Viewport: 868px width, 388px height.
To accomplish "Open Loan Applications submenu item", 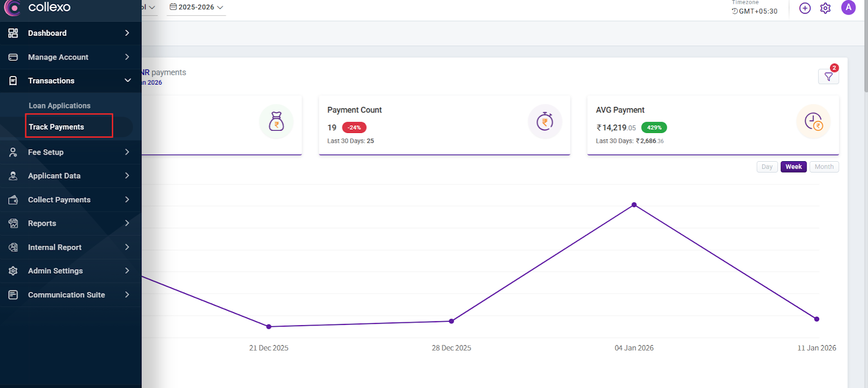I will pyautogui.click(x=60, y=106).
